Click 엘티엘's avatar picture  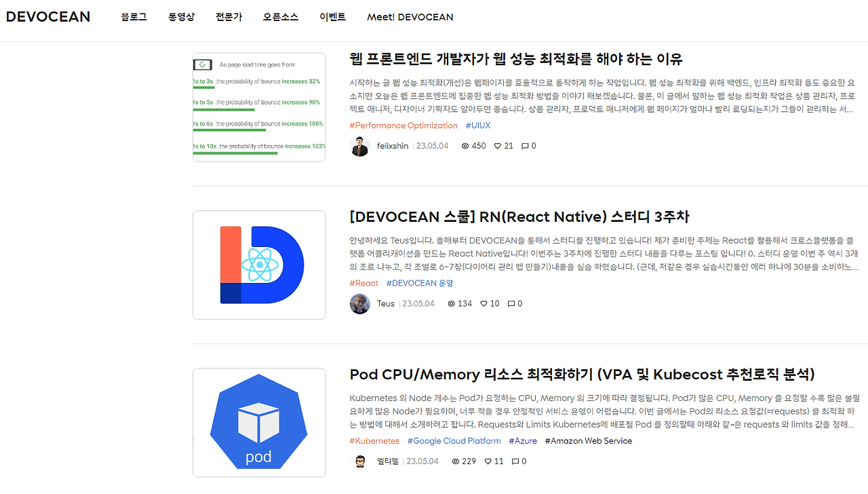361,461
